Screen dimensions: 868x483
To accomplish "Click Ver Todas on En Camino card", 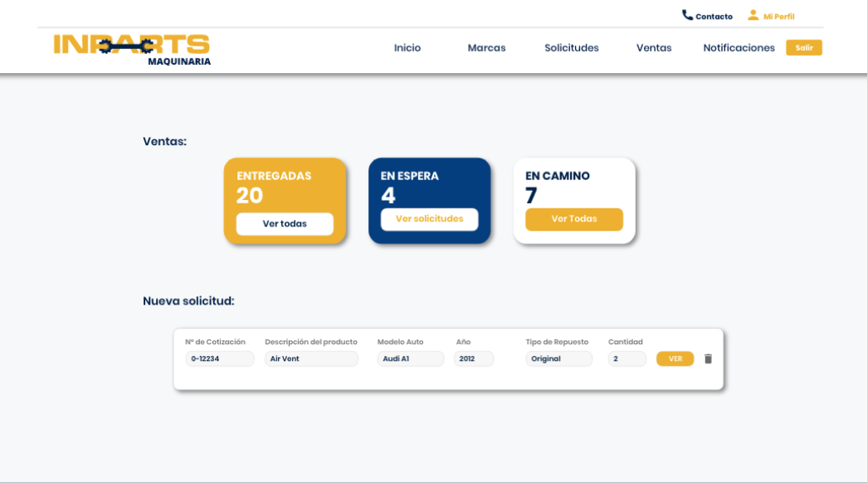I will pos(573,219).
